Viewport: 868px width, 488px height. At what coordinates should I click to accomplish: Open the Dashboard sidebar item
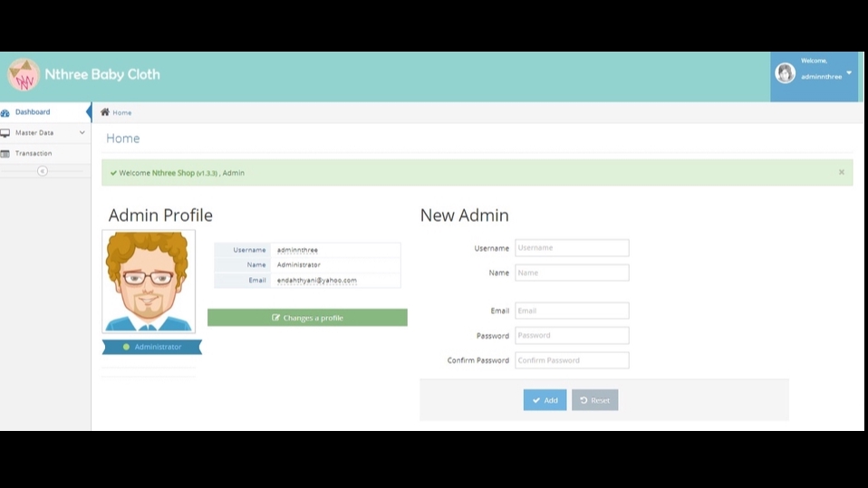tap(45, 111)
